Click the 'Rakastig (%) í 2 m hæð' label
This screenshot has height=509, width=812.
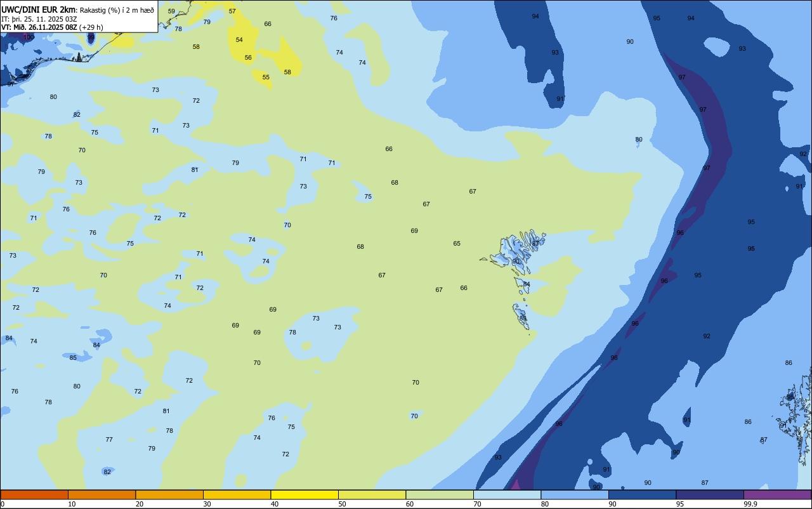point(117,10)
